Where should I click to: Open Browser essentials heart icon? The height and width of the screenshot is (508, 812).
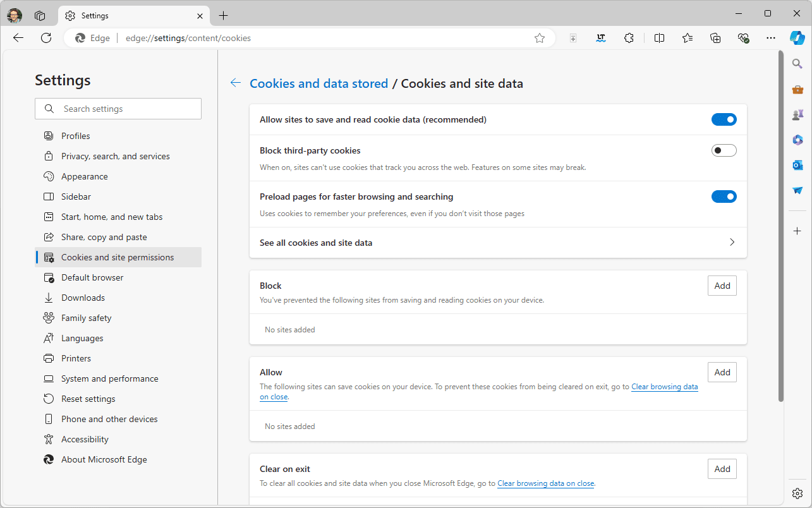point(743,38)
